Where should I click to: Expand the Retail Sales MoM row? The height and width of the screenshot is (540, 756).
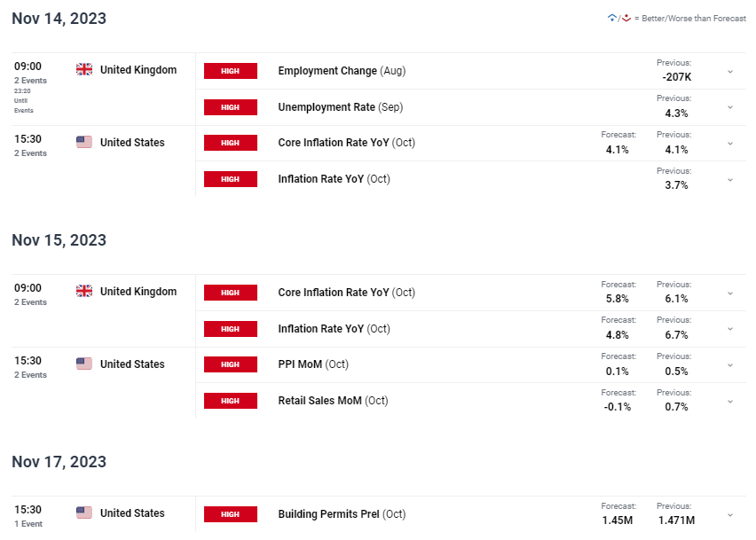[x=730, y=402]
